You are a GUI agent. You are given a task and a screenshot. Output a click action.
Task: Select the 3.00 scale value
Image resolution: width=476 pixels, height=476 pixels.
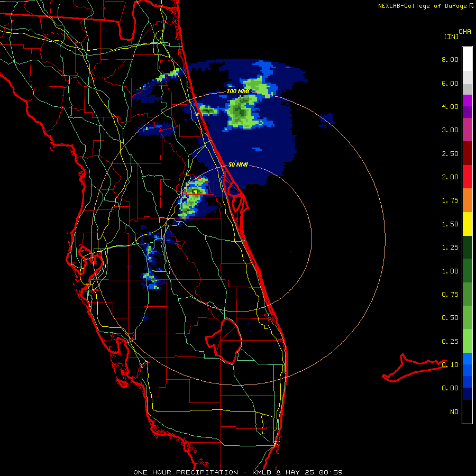[450, 130]
